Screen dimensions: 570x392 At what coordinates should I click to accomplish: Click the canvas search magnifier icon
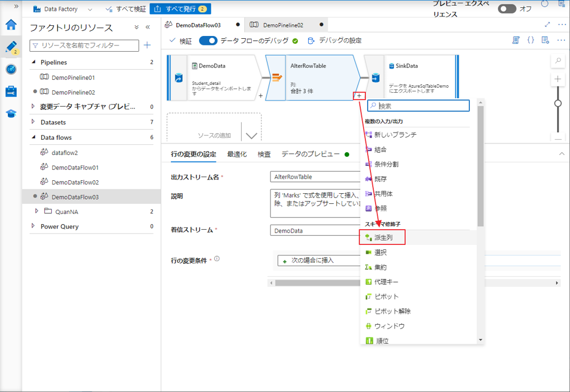pos(558,61)
